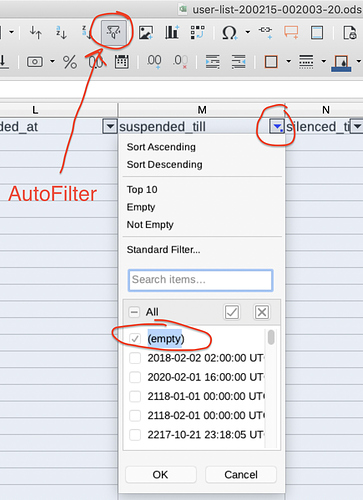363x500 pixels.
Task: Format cells as currency
Action: pyautogui.click(x=35, y=62)
